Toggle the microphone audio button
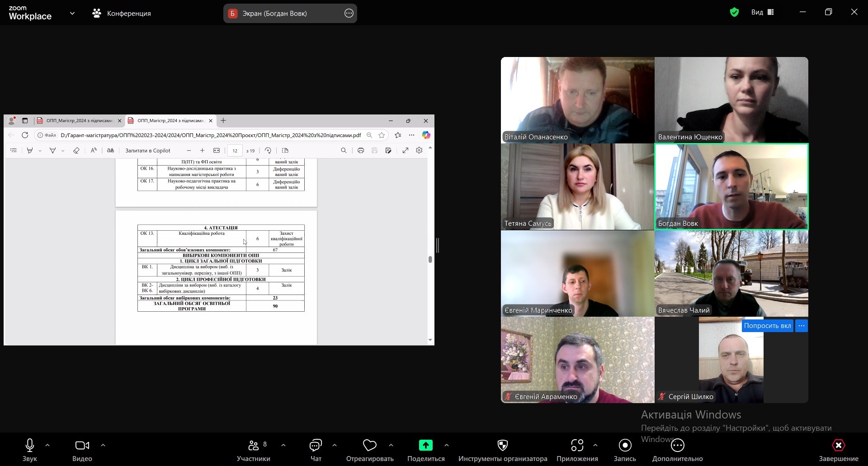 click(x=30, y=446)
